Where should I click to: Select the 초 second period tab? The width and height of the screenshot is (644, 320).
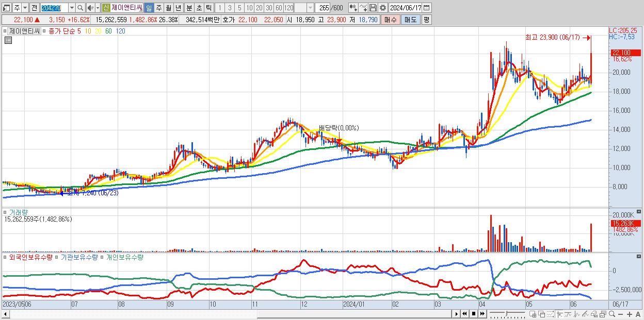tap(199, 8)
